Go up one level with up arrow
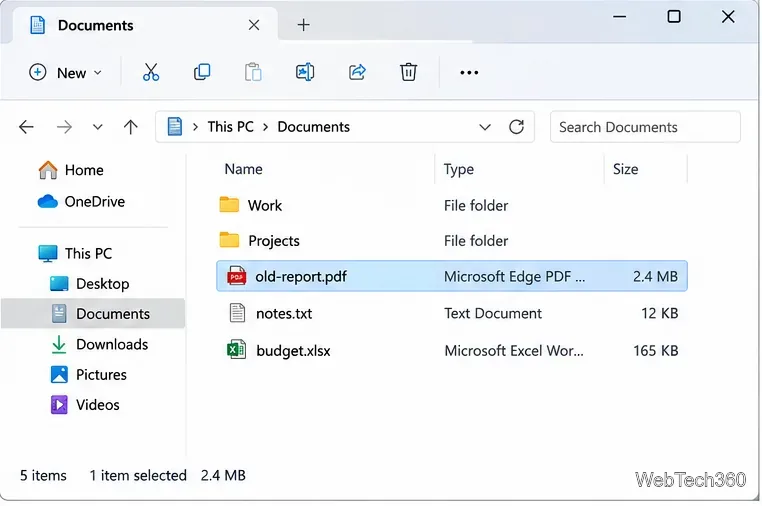Screen dimensions: 762x506 click(x=130, y=127)
